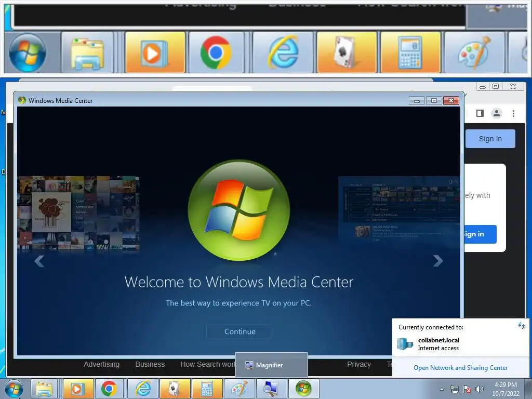The image size is (532, 399).
Task: Click collabnet.local network computer icon
Action: 405,344
